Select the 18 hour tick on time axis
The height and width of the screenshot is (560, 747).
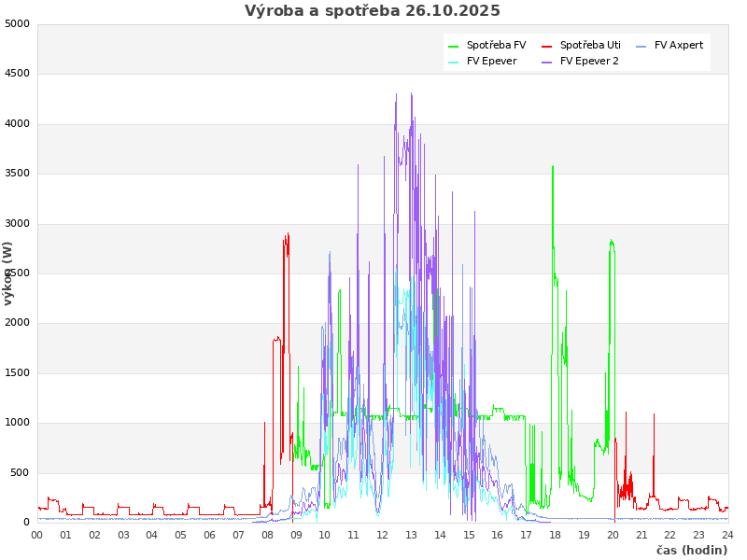point(555,535)
